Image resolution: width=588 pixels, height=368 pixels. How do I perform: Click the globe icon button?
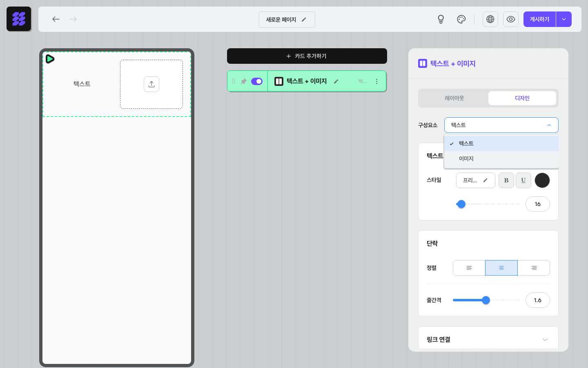pyautogui.click(x=490, y=19)
